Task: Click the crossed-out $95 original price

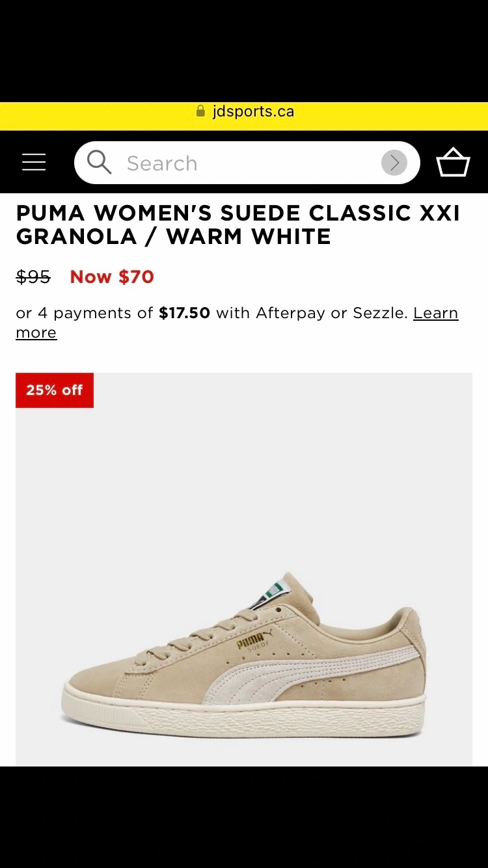Action: point(33,277)
